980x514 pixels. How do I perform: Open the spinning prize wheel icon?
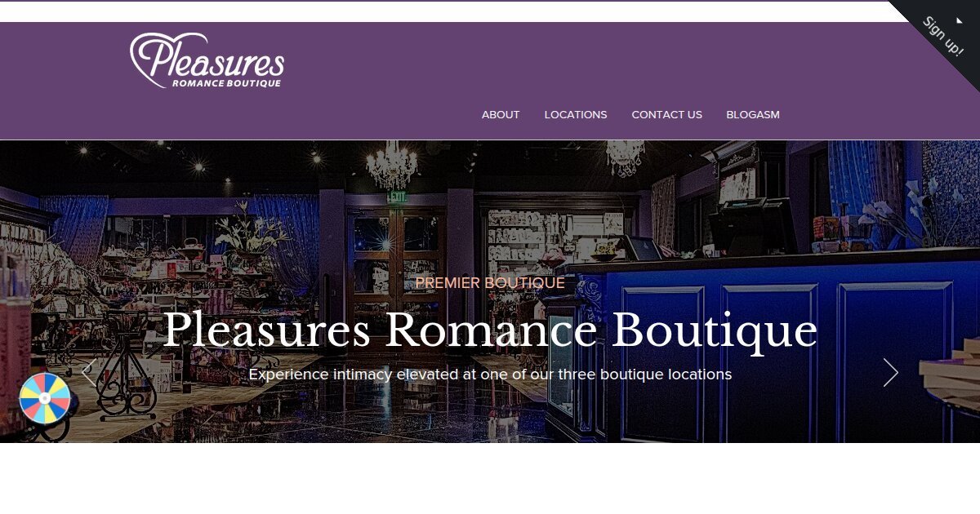[45, 398]
